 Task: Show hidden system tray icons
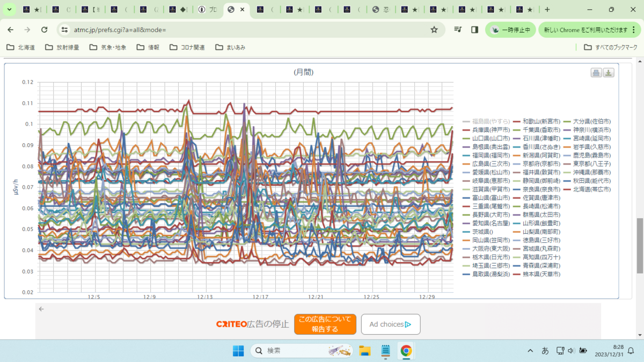530,351
